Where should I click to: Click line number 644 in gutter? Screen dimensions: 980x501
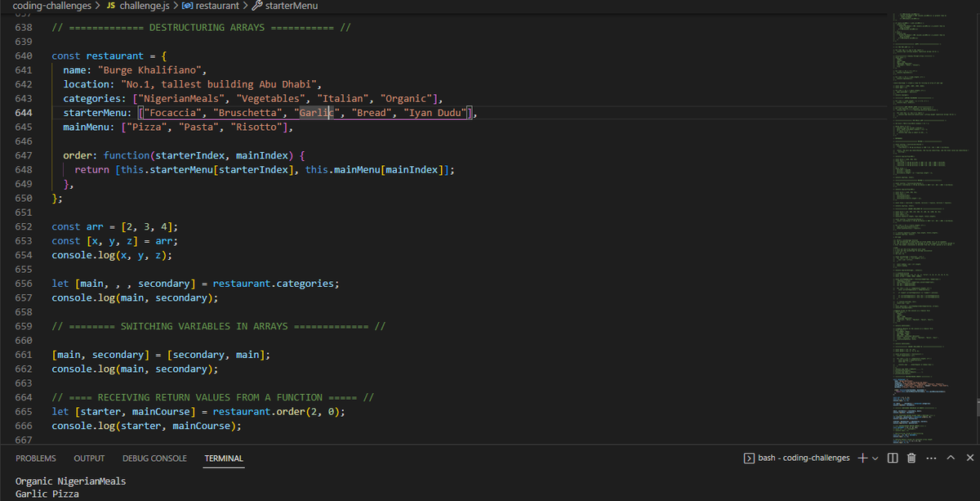point(24,113)
